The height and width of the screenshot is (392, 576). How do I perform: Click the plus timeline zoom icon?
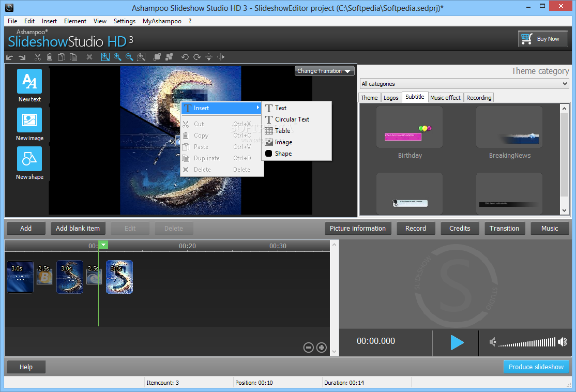[322, 348]
